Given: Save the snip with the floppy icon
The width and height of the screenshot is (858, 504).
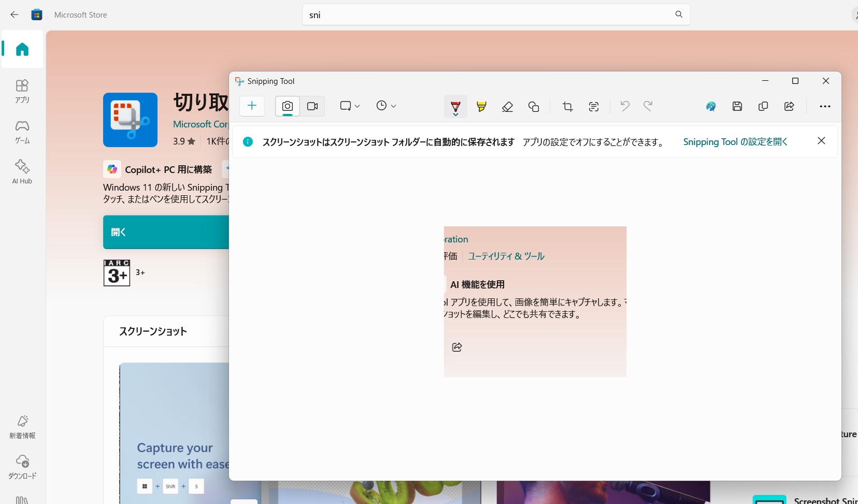Looking at the screenshot, I should tap(737, 106).
